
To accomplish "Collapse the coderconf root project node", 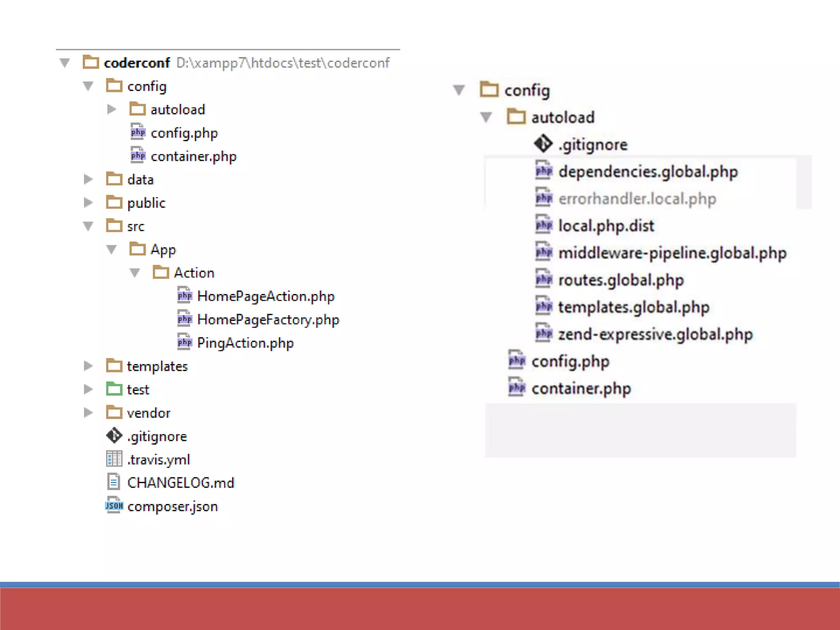I will (65, 63).
